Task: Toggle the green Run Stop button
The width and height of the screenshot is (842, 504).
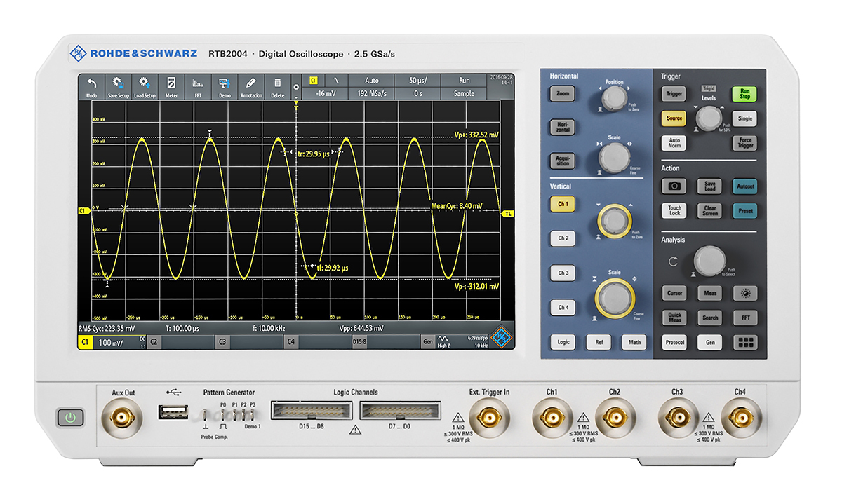Action: (x=744, y=93)
